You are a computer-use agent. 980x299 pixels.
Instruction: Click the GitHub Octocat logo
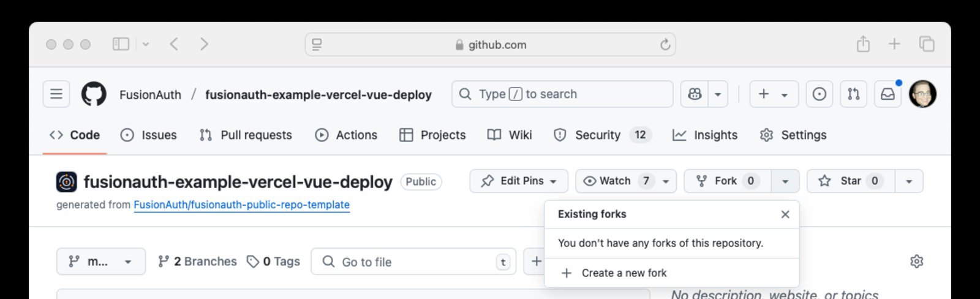94,94
